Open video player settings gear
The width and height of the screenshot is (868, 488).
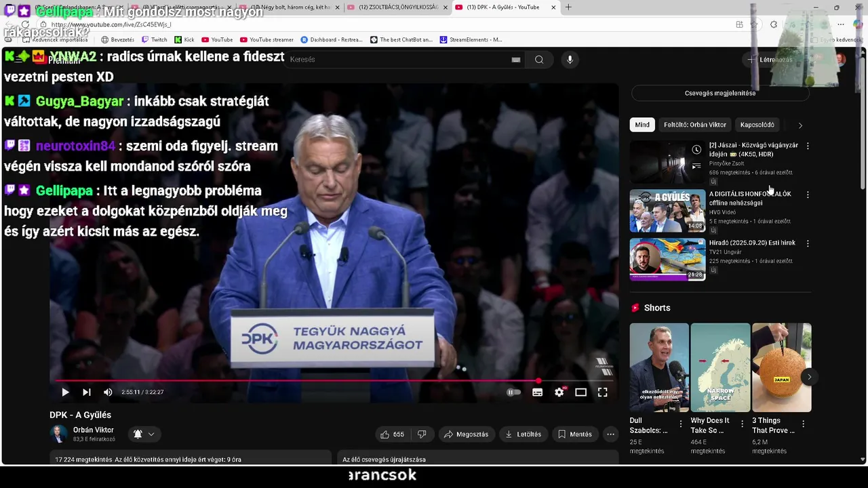pyautogui.click(x=559, y=392)
